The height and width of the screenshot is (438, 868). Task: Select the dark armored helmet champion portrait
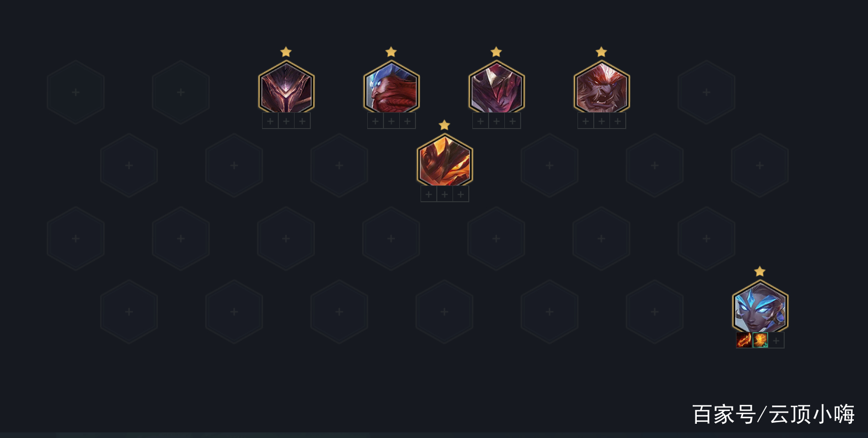click(286, 87)
